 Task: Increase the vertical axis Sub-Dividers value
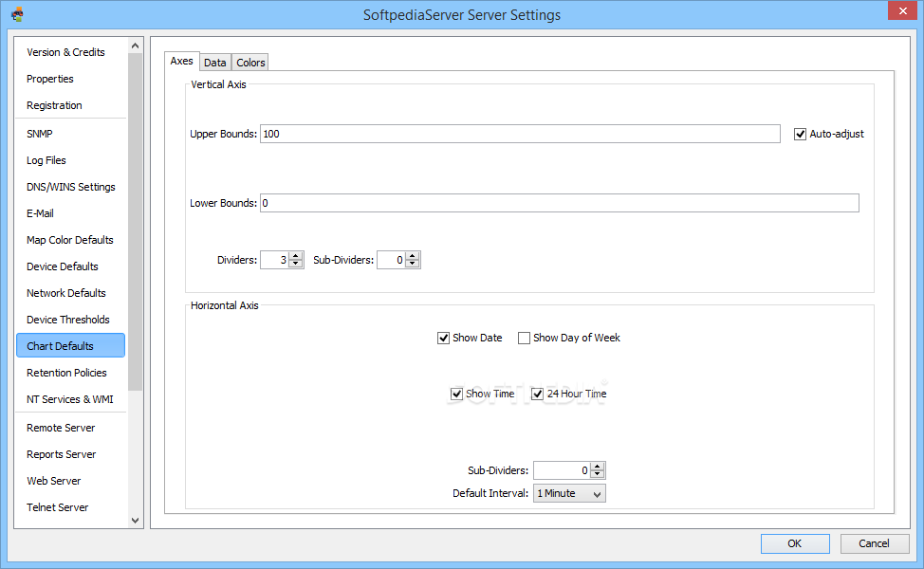[413, 256]
